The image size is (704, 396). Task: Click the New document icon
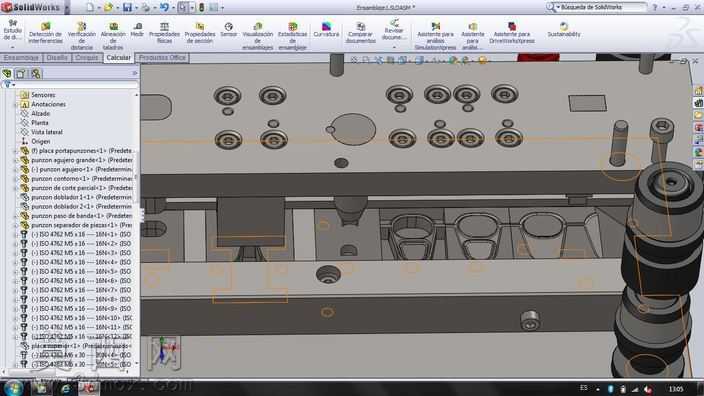(x=90, y=7)
